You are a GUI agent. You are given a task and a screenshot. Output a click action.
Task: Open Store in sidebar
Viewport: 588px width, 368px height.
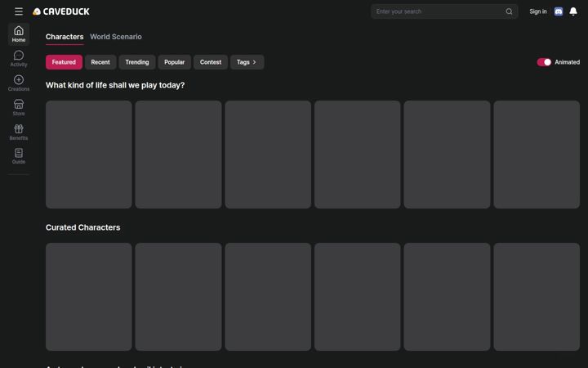click(x=18, y=108)
